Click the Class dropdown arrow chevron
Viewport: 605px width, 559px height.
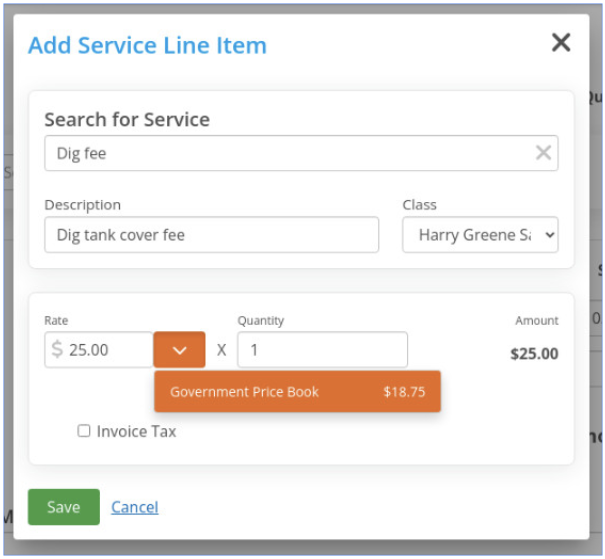(x=550, y=235)
